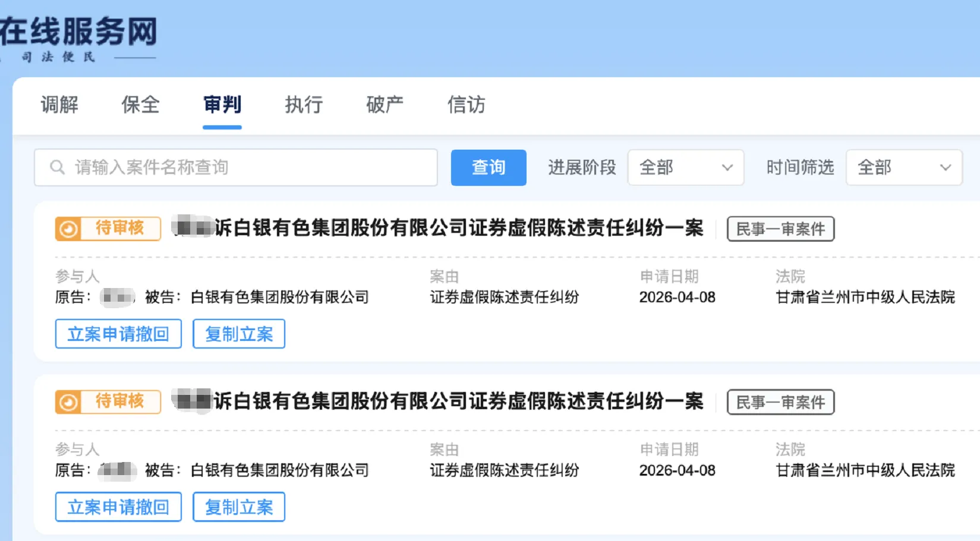Open the 破产 tab
980x541 pixels.
tap(385, 105)
